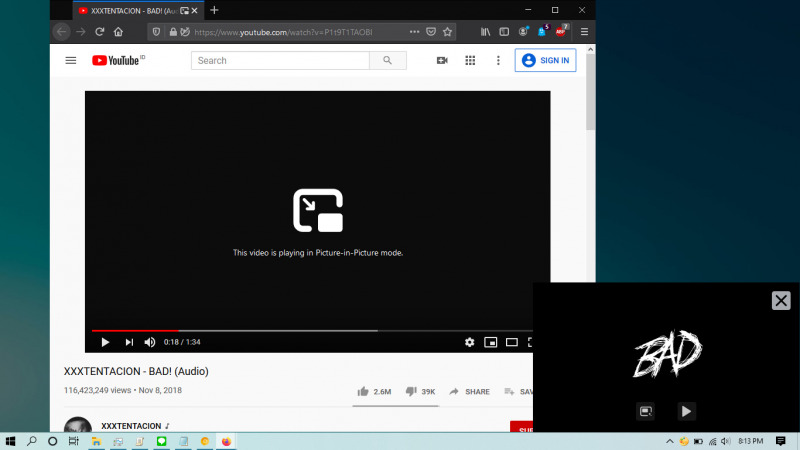Like the video with thumbs up
Viewport: 800px width, 450px height.
[374, 391]
